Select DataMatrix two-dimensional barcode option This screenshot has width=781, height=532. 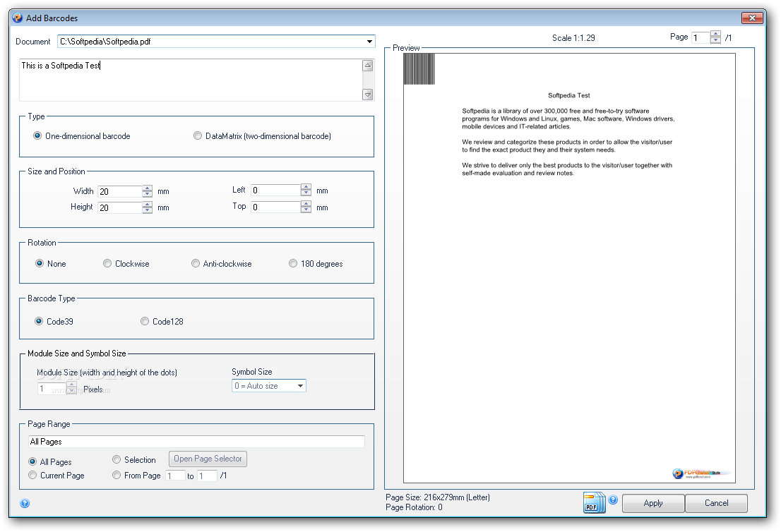(198, 135)
